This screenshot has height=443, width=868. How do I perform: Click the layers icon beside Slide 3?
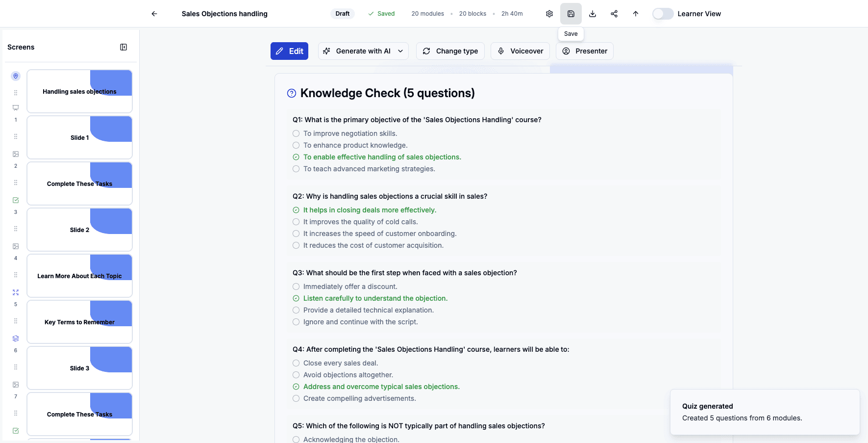point(15,338)
